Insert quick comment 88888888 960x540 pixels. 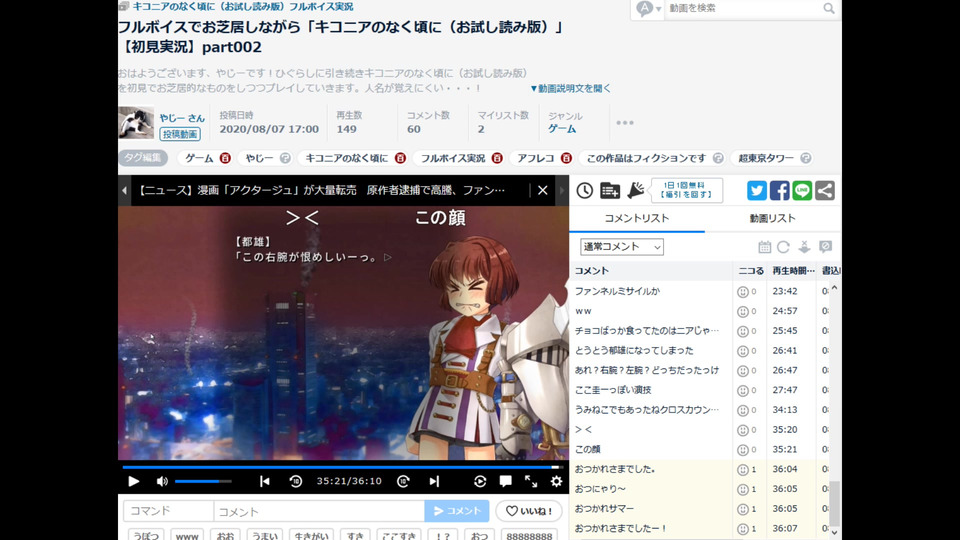[x=530, y=536]
